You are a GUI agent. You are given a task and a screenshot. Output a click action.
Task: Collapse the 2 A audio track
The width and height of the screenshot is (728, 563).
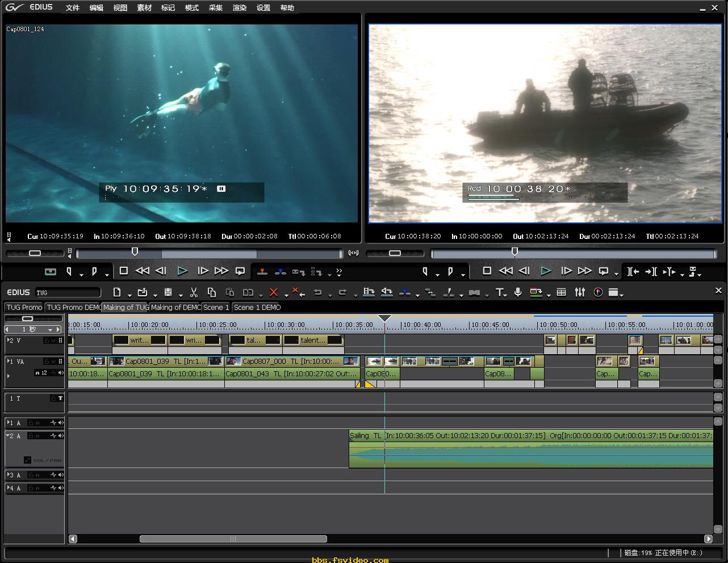pos(8,436)
